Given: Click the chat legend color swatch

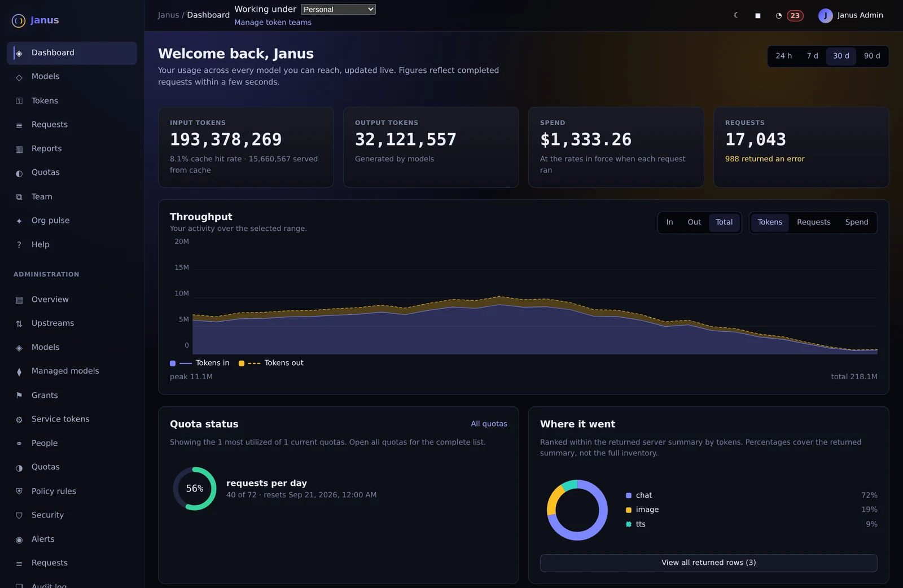Looking at the screenshot, I should pyautogui.click(x=629, y=495).
